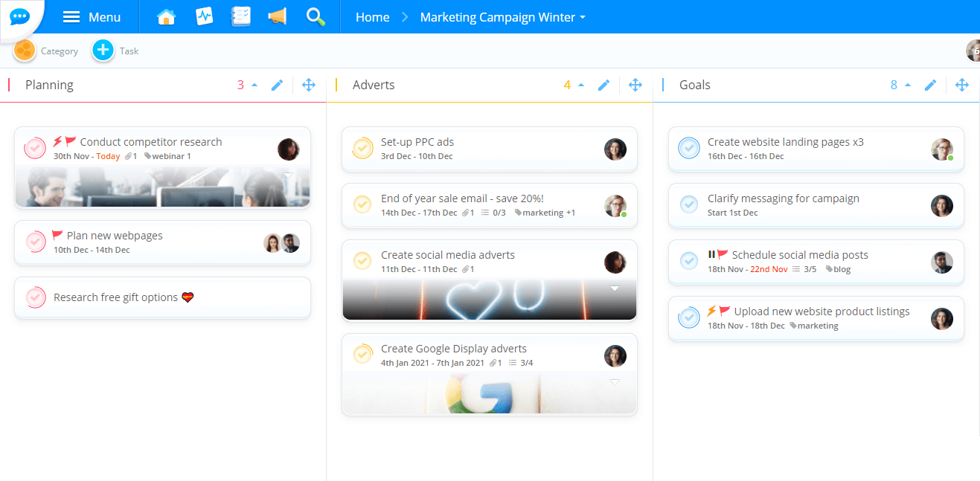
Task: Open Create Google Display adverts task
Action: pyautogui.click(x=454, y=349)
